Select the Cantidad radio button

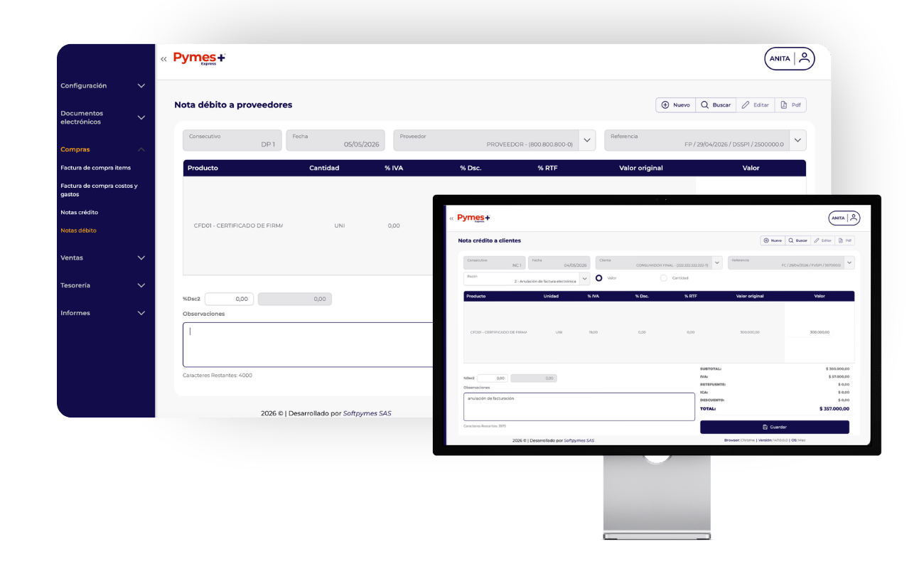(x=664, y=278)
